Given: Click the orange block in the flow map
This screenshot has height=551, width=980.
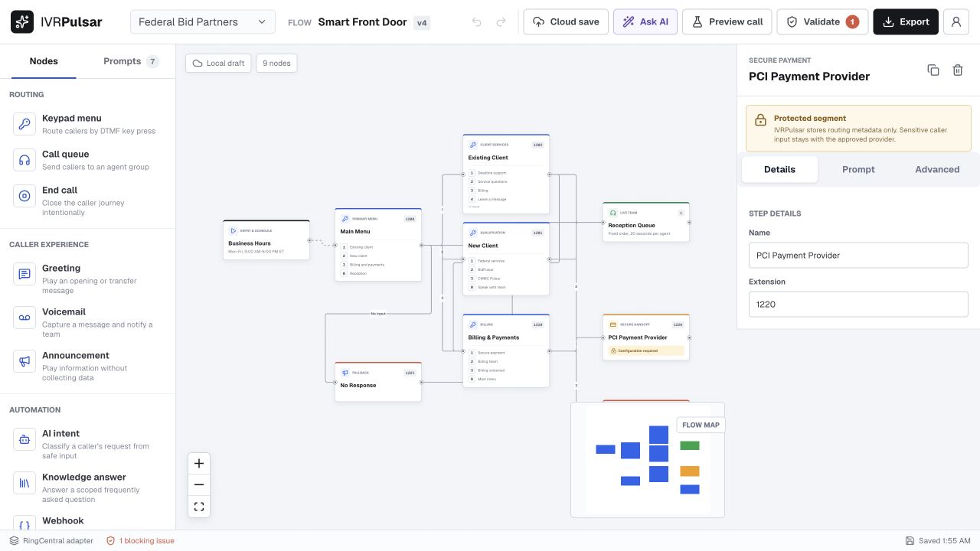Looking at the screenshot, I should [690, 471].
